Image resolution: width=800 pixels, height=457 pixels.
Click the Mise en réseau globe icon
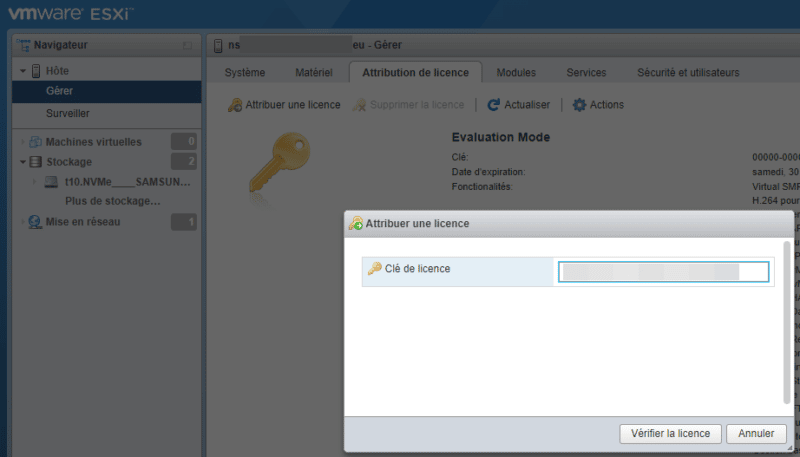click(35, 222)
